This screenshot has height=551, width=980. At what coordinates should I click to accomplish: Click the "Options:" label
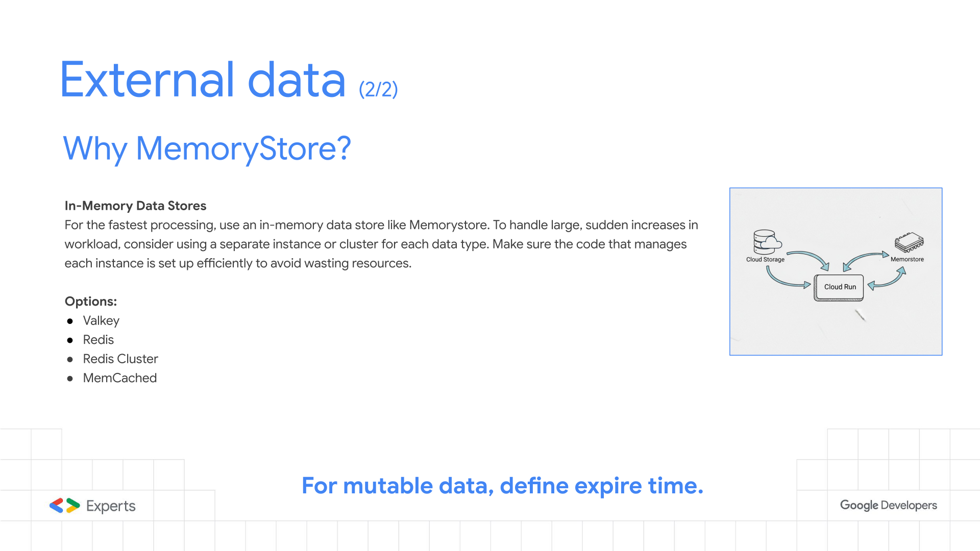click(91, 302)
